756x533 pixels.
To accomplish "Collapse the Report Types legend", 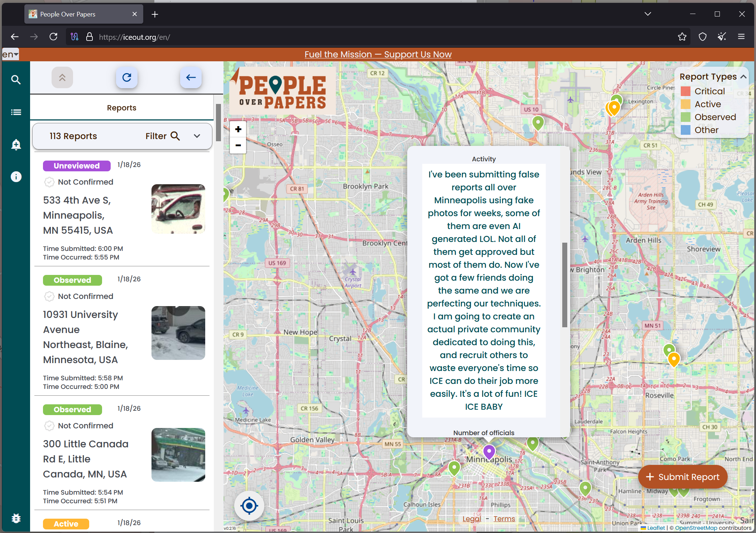I will [743, 77].
